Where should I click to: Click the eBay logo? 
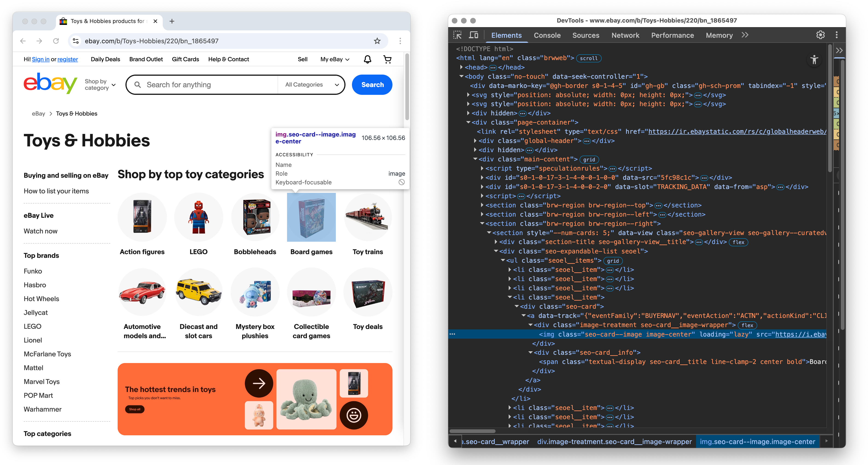pyautogui.click(x=51, y=84)
